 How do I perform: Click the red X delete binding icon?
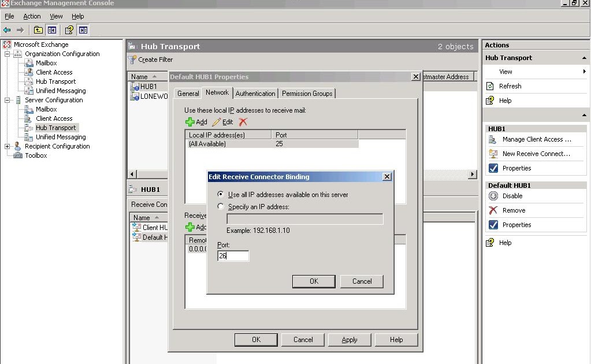243,122
